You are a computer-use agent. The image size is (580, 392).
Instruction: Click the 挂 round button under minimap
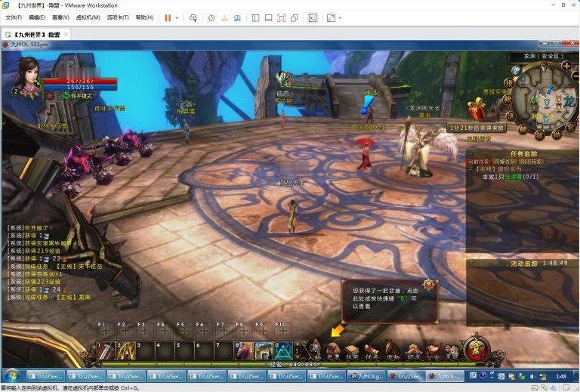pos(539,135)
